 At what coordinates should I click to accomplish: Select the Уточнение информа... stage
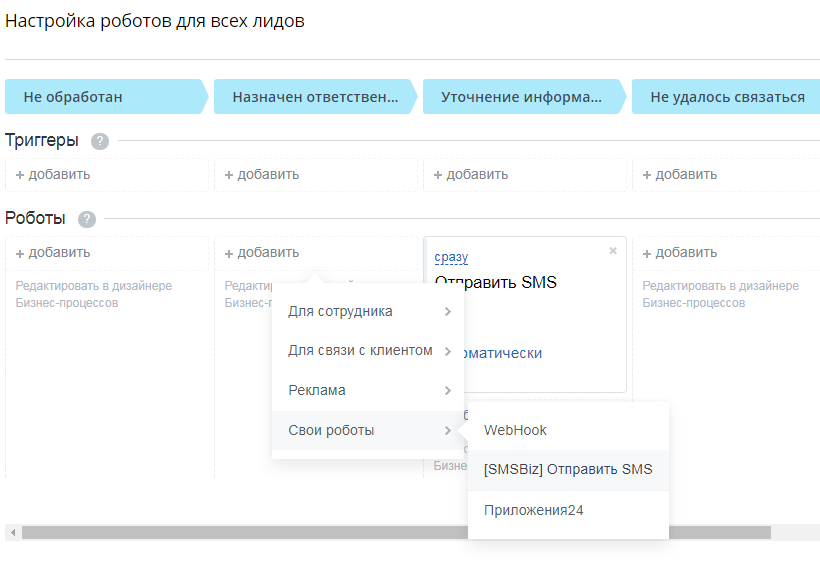point(525,97)
